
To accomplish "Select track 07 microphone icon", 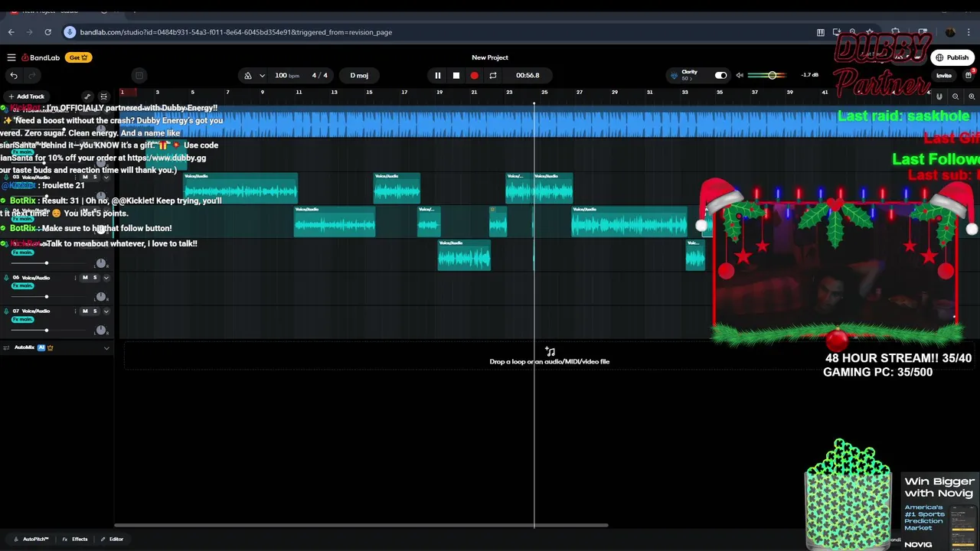I will (6, 311).
